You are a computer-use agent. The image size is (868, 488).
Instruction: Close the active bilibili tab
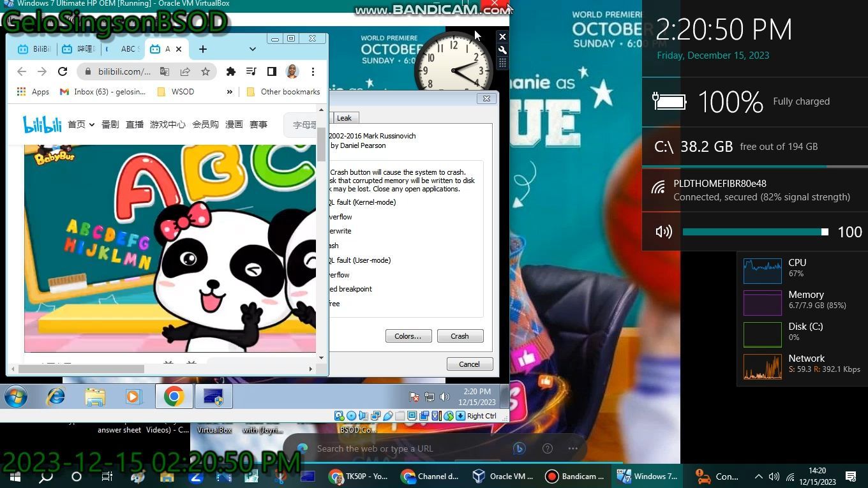tap(179, 49)
